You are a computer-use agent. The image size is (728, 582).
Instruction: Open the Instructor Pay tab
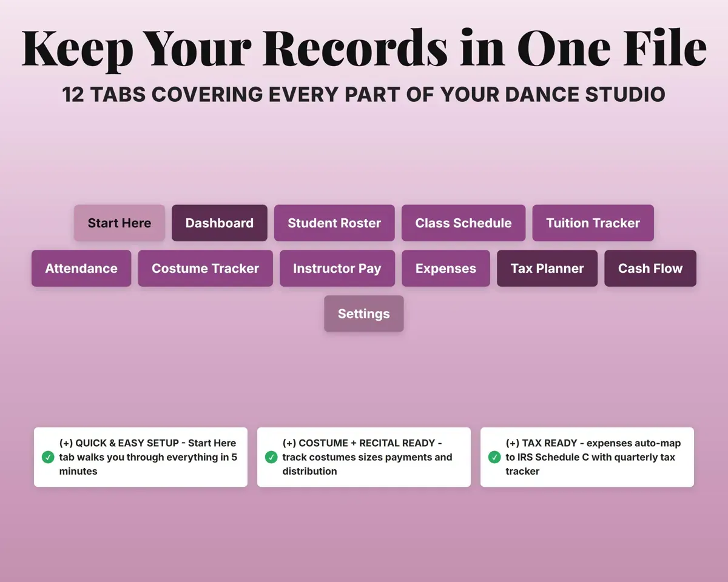pyautogui.click(x=337, y=269)
